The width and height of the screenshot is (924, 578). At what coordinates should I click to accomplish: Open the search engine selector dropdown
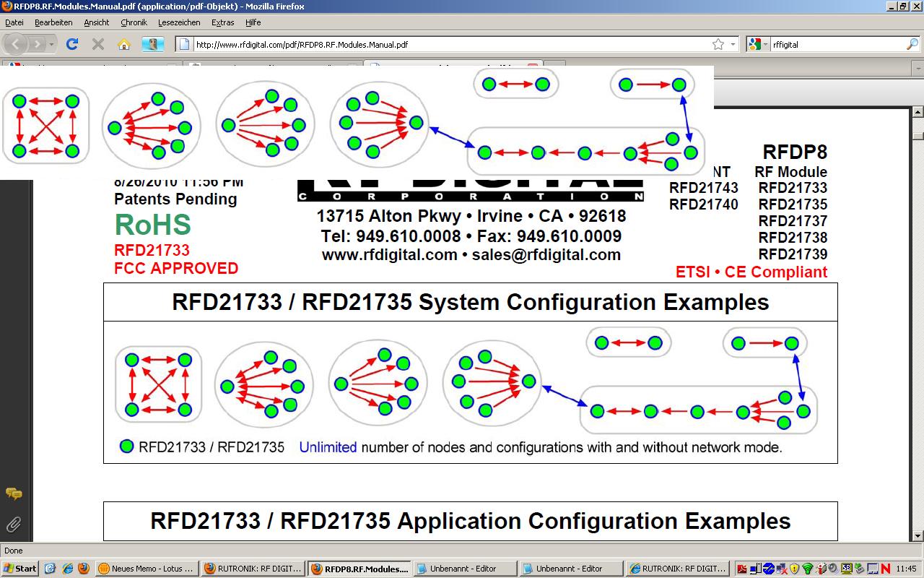click(759, 44)
